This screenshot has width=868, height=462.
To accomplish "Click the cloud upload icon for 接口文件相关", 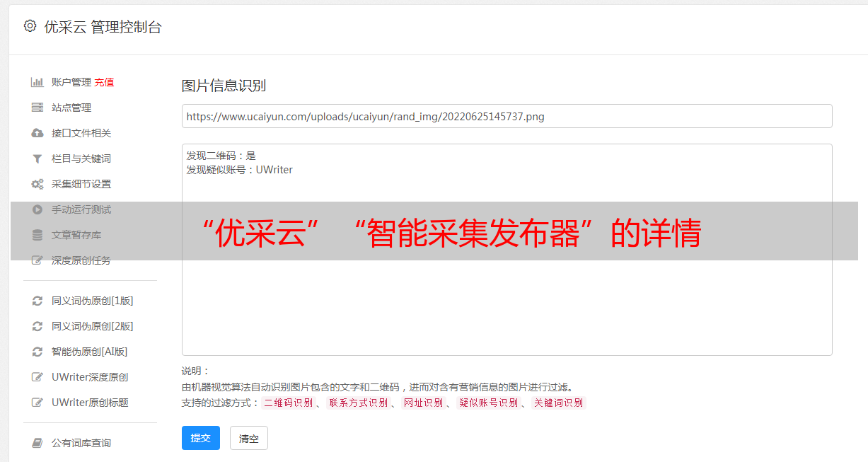I will pos(37,133).
